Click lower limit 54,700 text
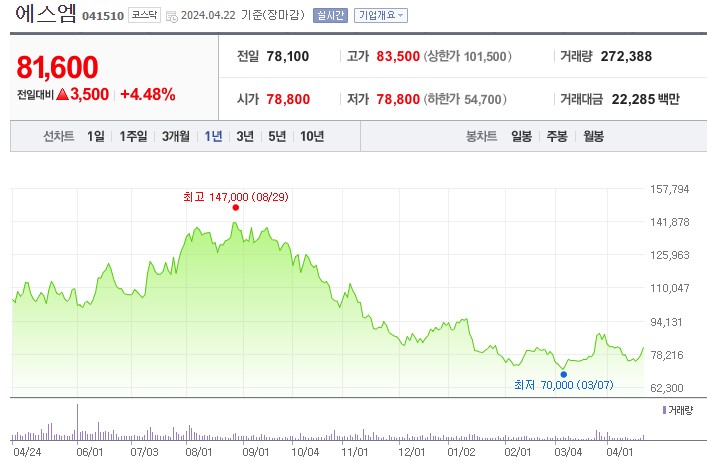Image resolution: width=707 pixels, height=463 pixels. (464, 99)
